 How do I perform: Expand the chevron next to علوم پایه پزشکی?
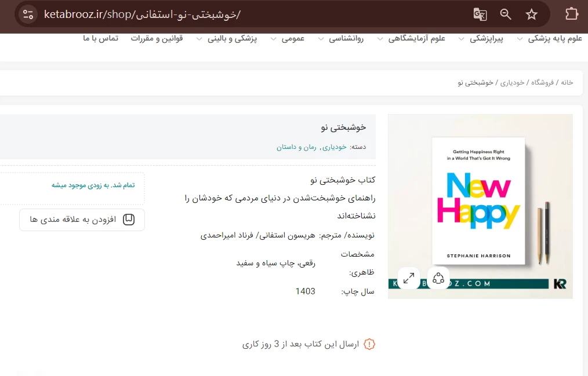click(x=520, y=39)
